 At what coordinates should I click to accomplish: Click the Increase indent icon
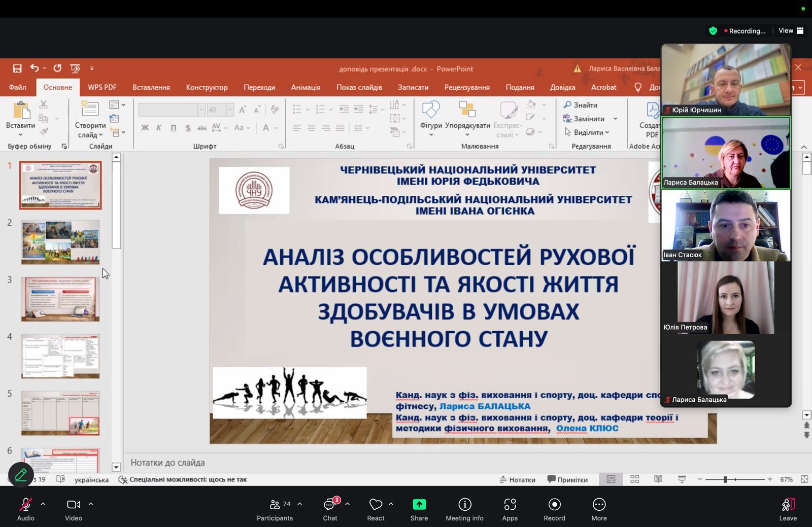(x=358, y=109)
